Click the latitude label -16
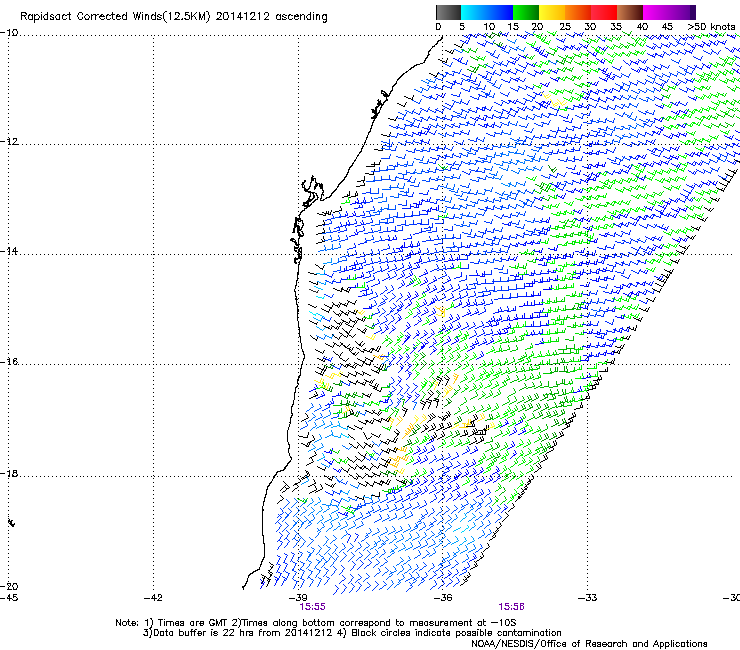 click(x=9, y=362)
